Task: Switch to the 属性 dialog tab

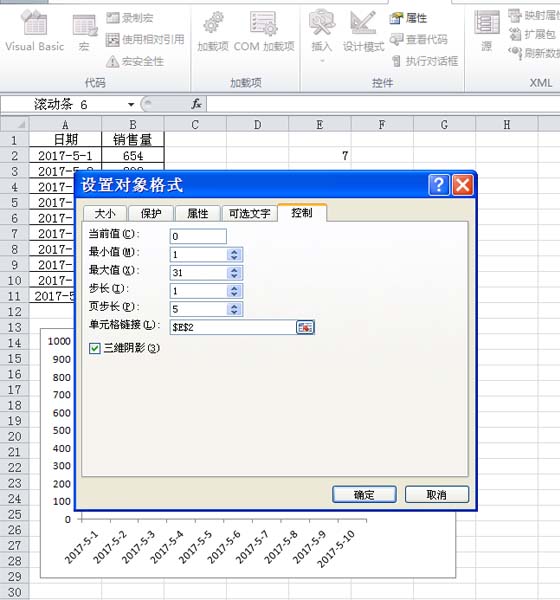Action: point(198,214)
